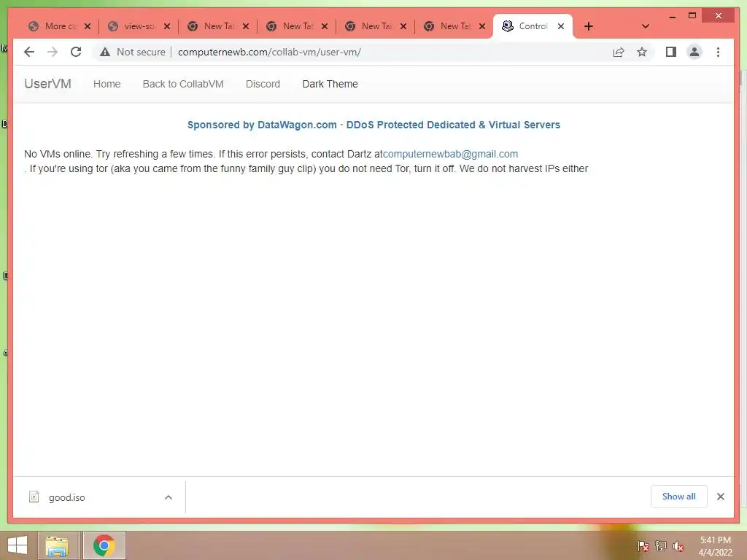The width and height of the screenshot is (747, 560).
Task: Close the 'view-so' tab
Action: [x=167, y=26]
